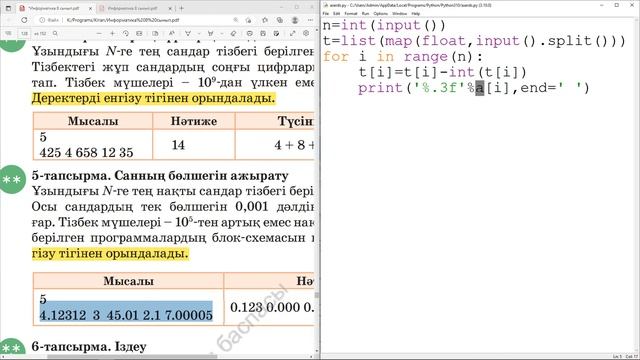The width and height of the screenshot is (640, 360).
Task: Click highlighted text 'Деректерді енгізу тігінен орындалады.'
Action: pos(153,98)
